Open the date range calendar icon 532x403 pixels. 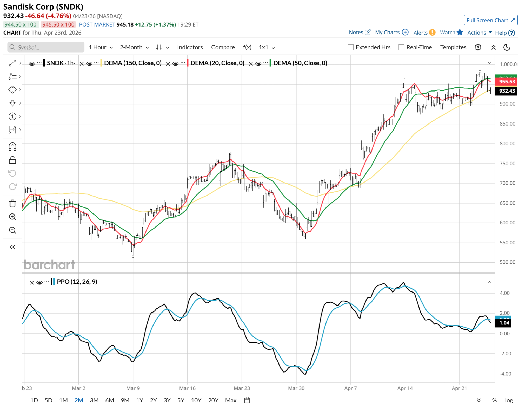[247, 400]
